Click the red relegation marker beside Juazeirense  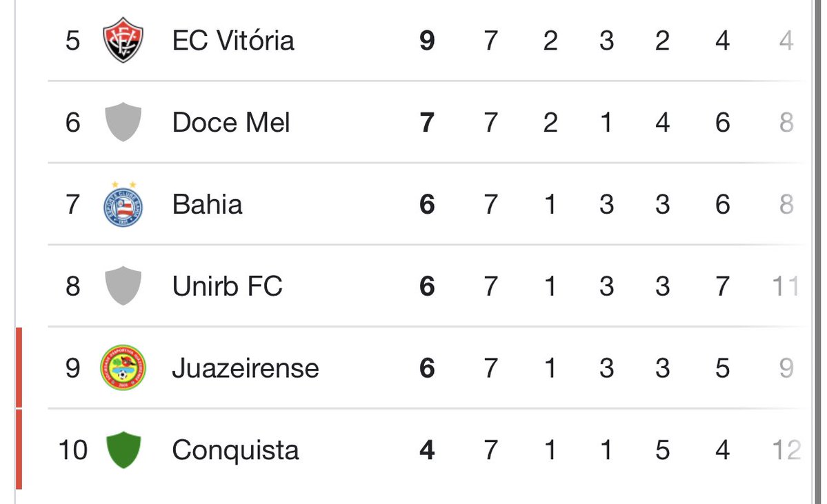tap(19, 367)
